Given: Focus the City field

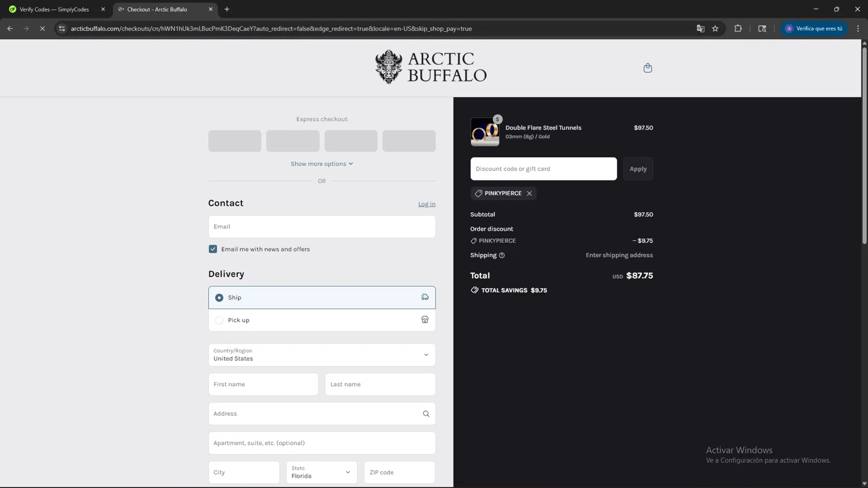Looking at the screenshot, I should [x=244, y=472].
